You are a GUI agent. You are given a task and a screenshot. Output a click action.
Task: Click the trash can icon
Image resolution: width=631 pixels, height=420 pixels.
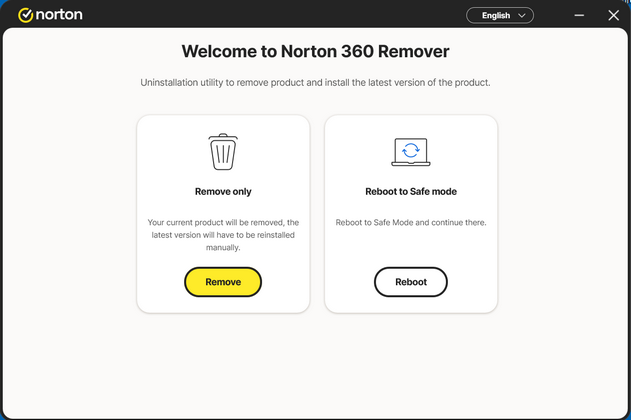[223, 152]
